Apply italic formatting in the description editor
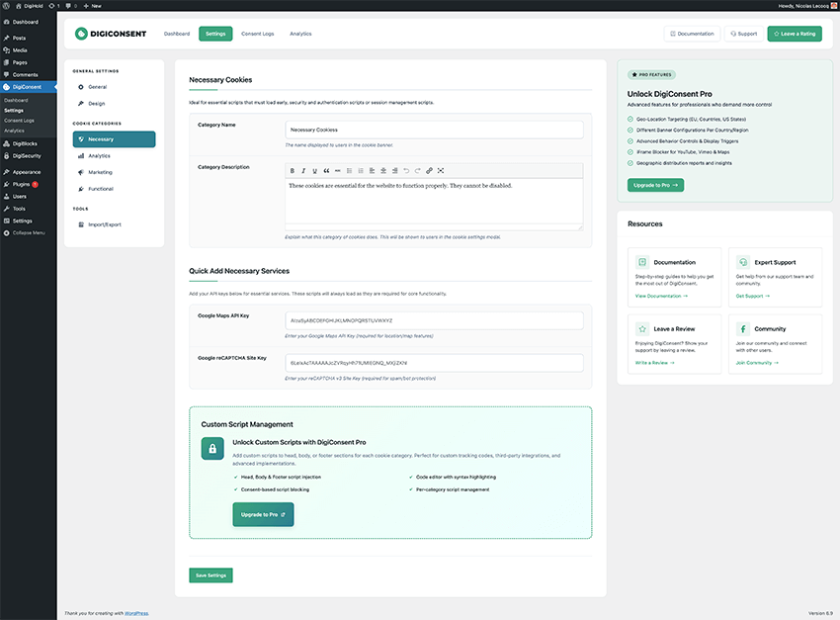Image resolution: width=840 pixels, height=620 pixels. pos(302,171)
